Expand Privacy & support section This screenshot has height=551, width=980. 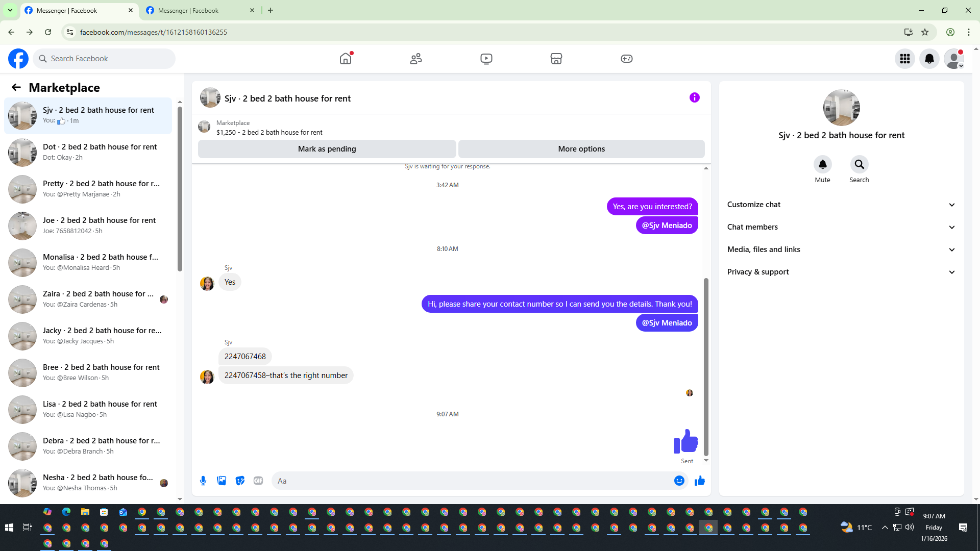[841, 272]
